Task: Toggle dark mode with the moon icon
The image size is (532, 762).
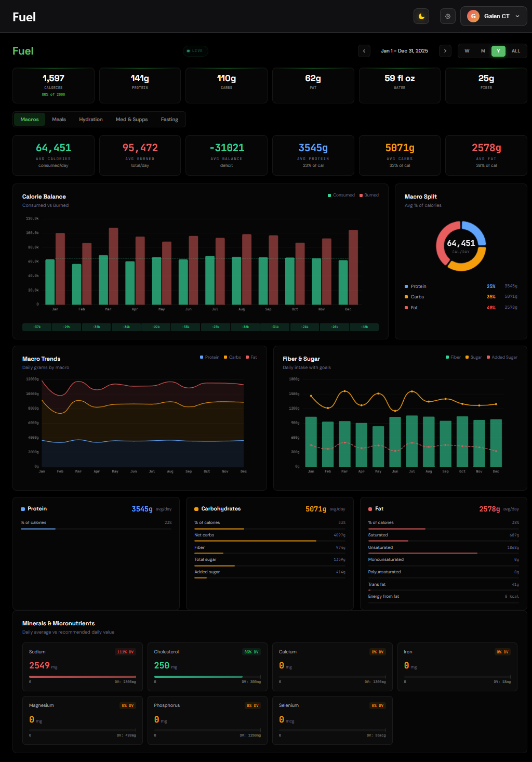Action: click(x=421, y=16)
